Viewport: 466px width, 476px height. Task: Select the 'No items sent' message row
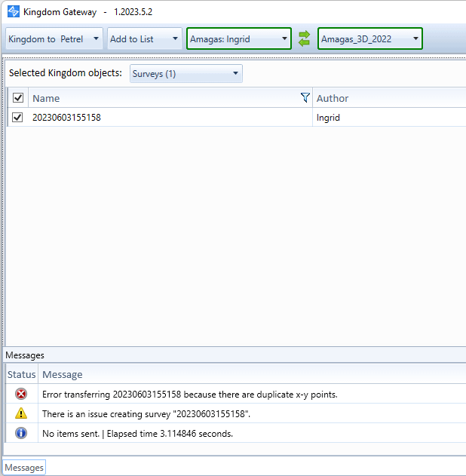pos(137,433)
